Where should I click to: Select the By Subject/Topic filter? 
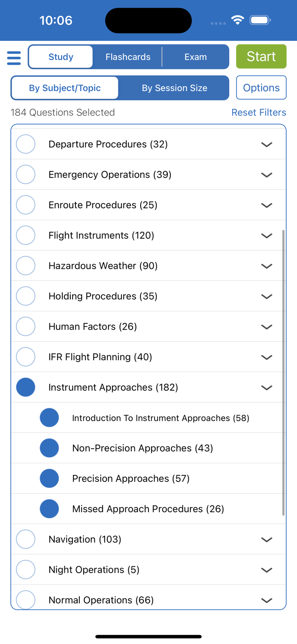[64, 88]
